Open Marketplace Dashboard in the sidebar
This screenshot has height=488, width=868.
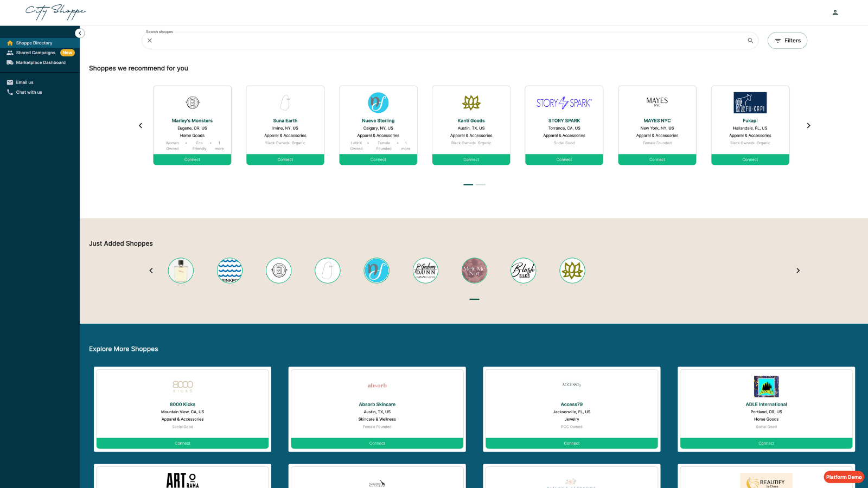point(40,62)
